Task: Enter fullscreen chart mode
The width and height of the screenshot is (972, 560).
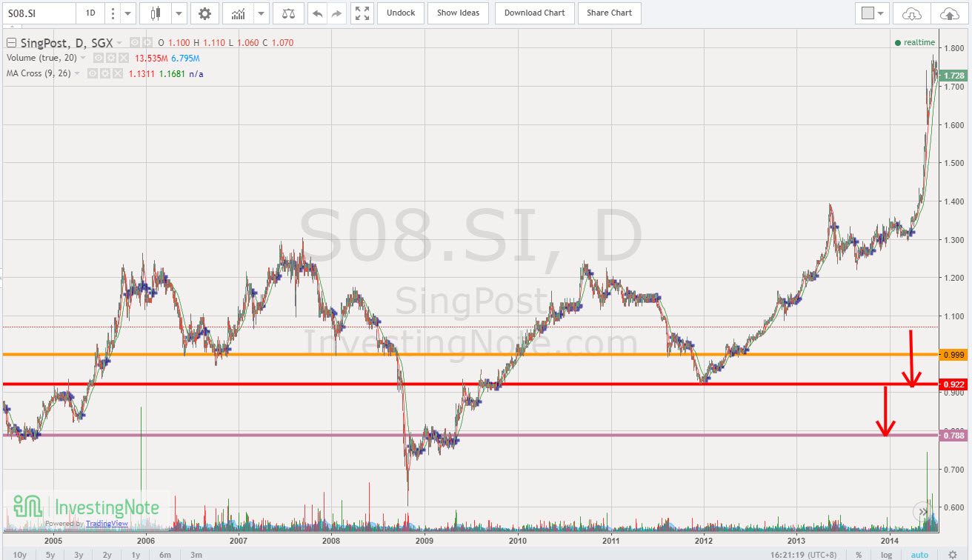Action: 362,13
